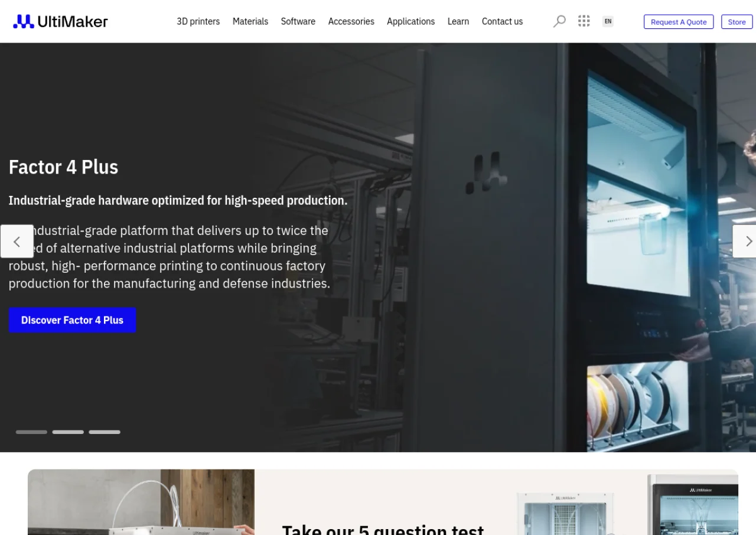This screenshot has height=535, width=756.
Task: Open the Learn menu
Action: 458,21
